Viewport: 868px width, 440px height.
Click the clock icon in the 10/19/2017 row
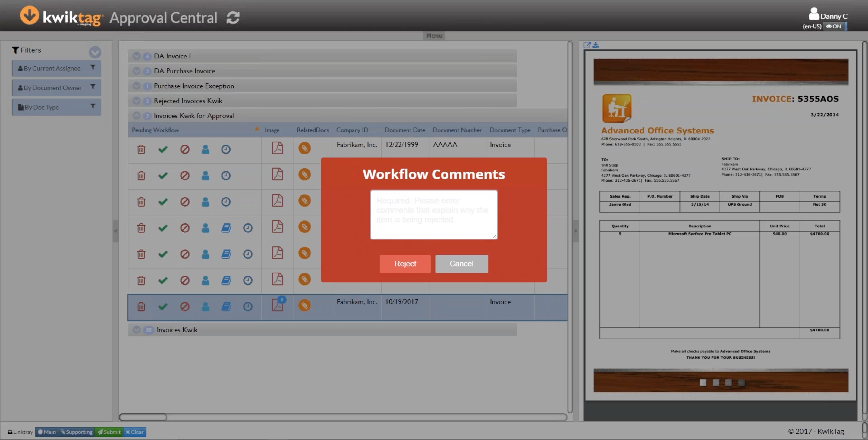248,307
